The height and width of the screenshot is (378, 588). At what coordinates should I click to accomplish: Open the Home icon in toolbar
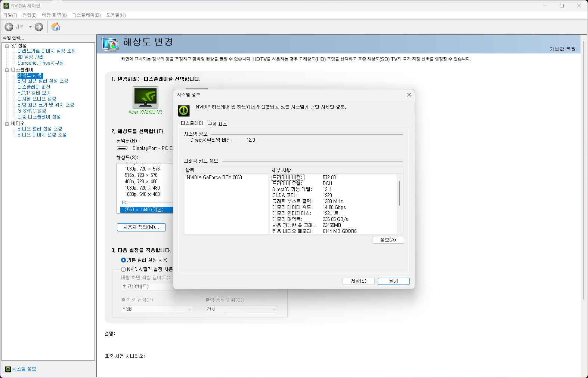tap(56, 27)
